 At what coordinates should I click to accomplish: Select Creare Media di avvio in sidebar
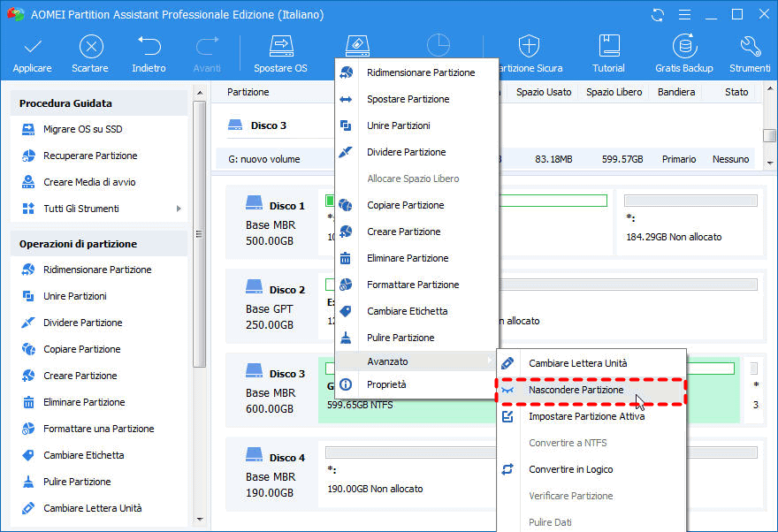pos(88,182)
